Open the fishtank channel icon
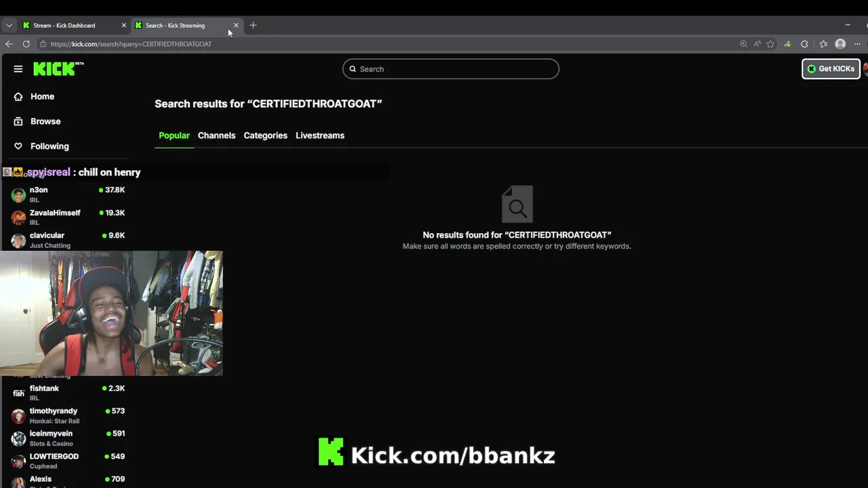 point(18,393)
